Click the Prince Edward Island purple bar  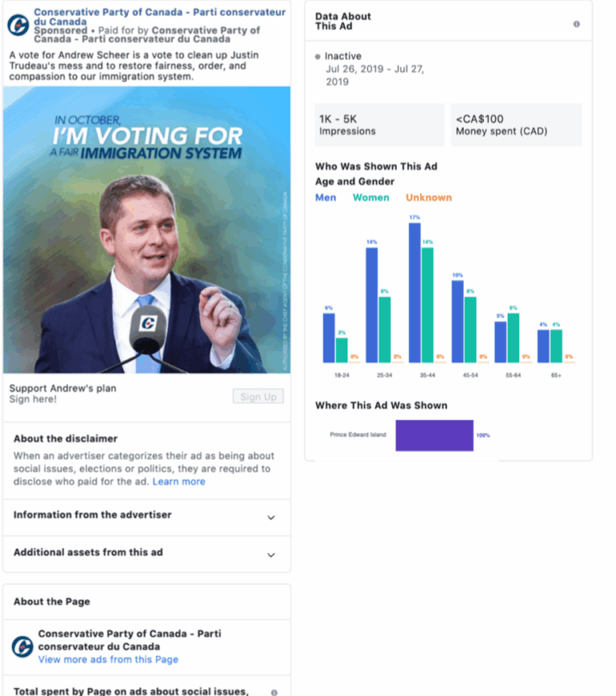[435, 435]
